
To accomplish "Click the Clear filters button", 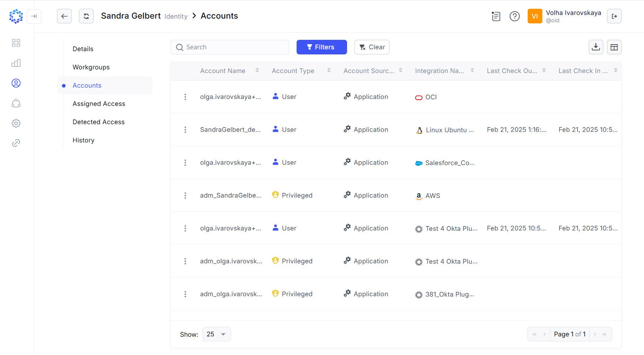I will pos(372,47).
